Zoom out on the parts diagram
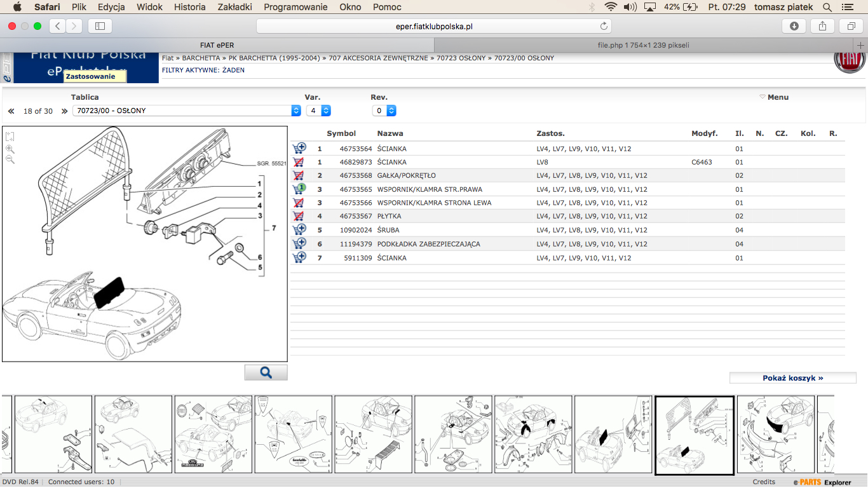This screenshot has width=868, height=488. click(x=10, y=159)
